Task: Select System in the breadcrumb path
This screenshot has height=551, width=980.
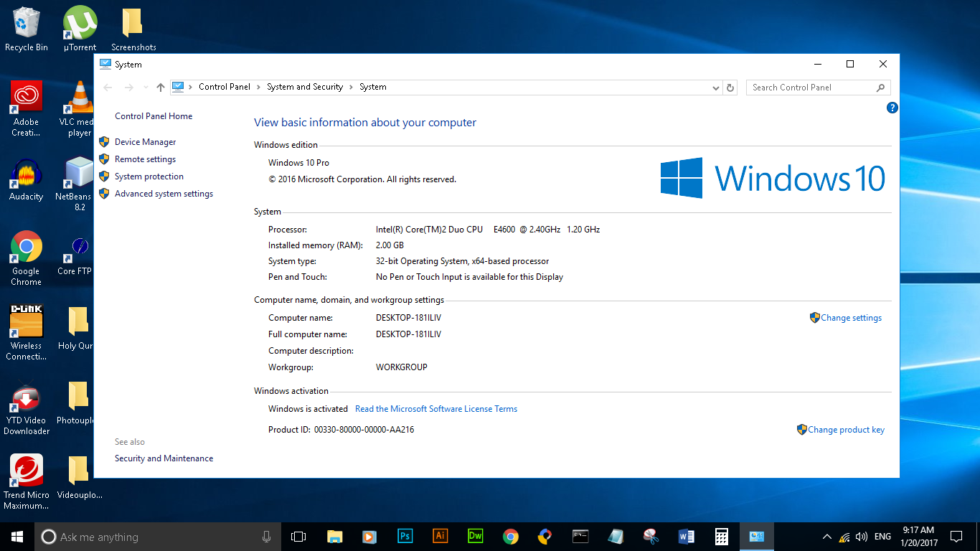Action: point(373,87)
